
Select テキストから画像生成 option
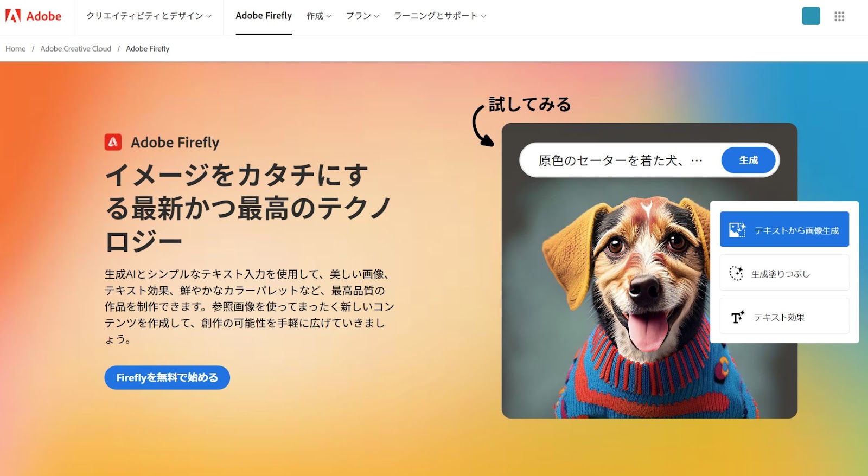pyautogui.click(x=784, y=229)
